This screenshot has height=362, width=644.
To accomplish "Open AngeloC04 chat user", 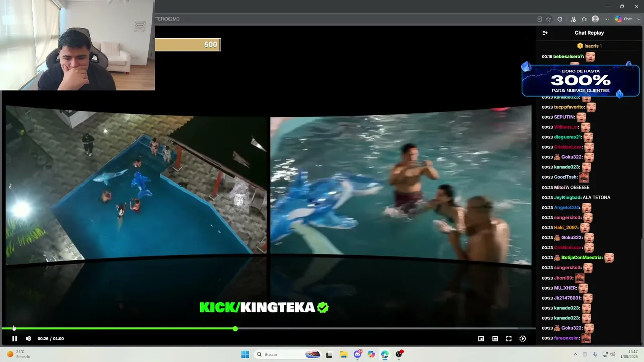I will pos(567,208).
